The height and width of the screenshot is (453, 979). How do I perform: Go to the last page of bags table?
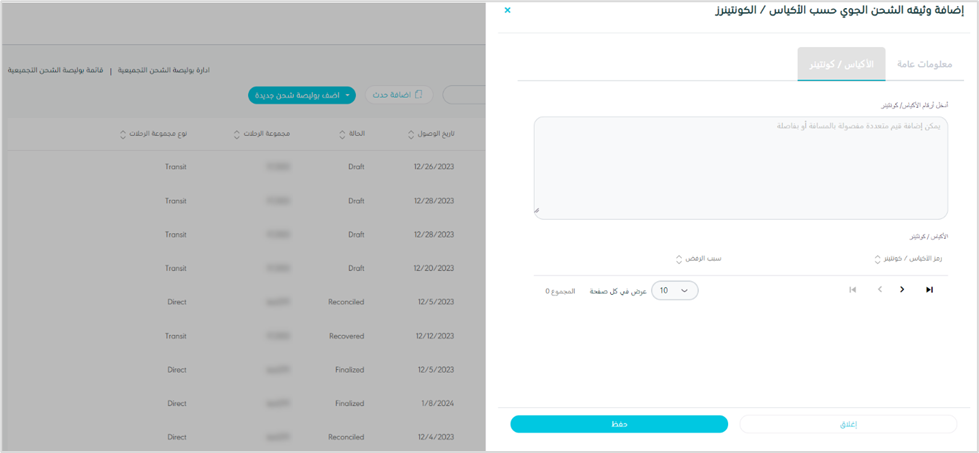click(x=929, y=290)
